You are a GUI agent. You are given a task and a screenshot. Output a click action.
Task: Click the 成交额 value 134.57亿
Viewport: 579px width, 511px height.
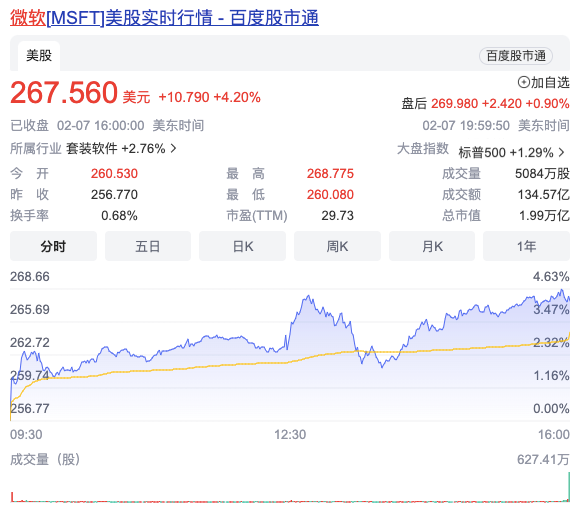coord(544,195)
